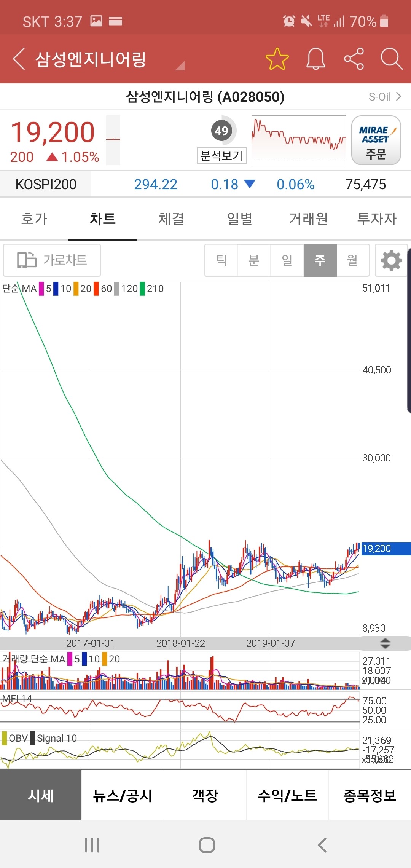Tap the battery icon in status bar
This screenshot has height=868, width=411.
pyautogui.click(x=384, y=21)
